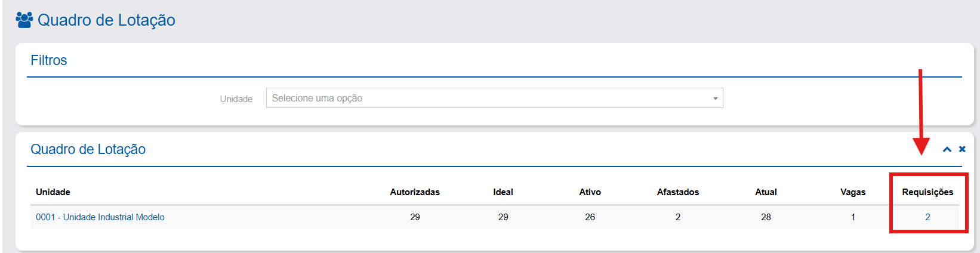Click the Ativo value 26 cell
This screenshot has height=253, width=980.
[x=590, y=217]
